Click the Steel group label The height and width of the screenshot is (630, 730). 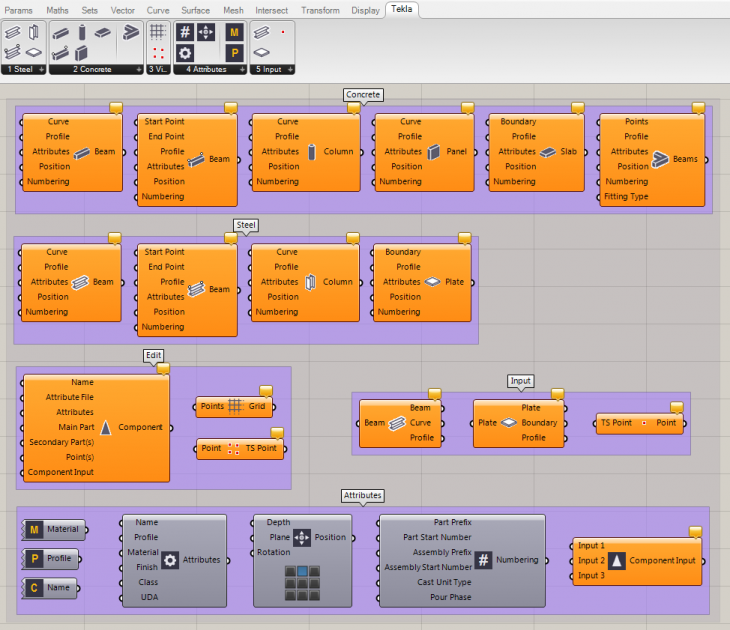(246, 225)
